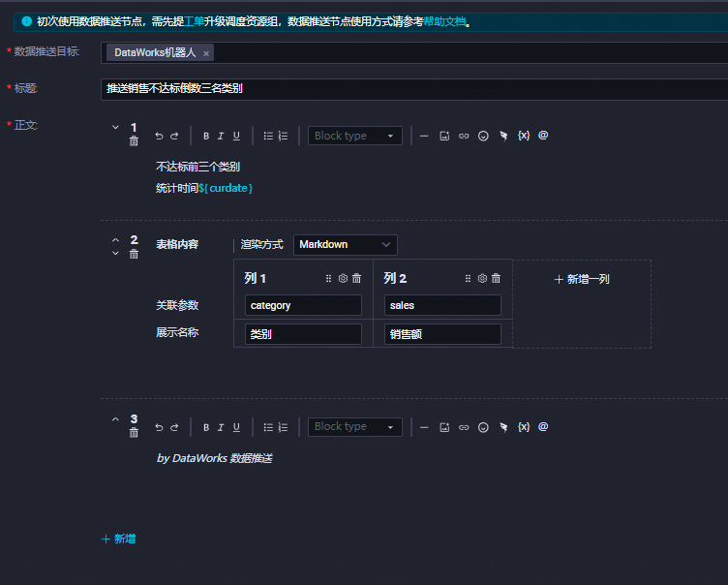This screenshot has width=728, height=585.
Task: Insert horizontal rule in section 3
Action: 424,427
